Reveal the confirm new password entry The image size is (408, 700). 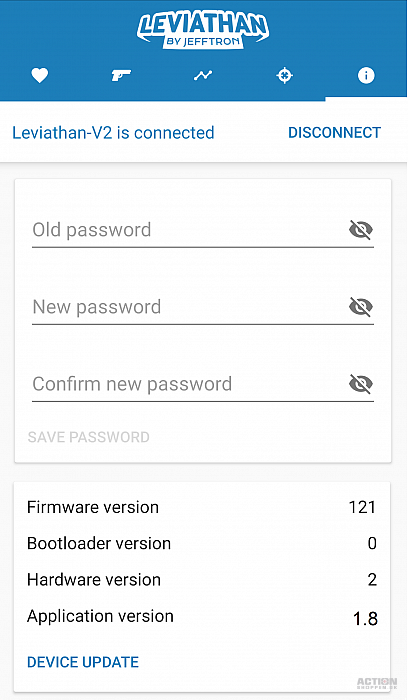[361, 384]
